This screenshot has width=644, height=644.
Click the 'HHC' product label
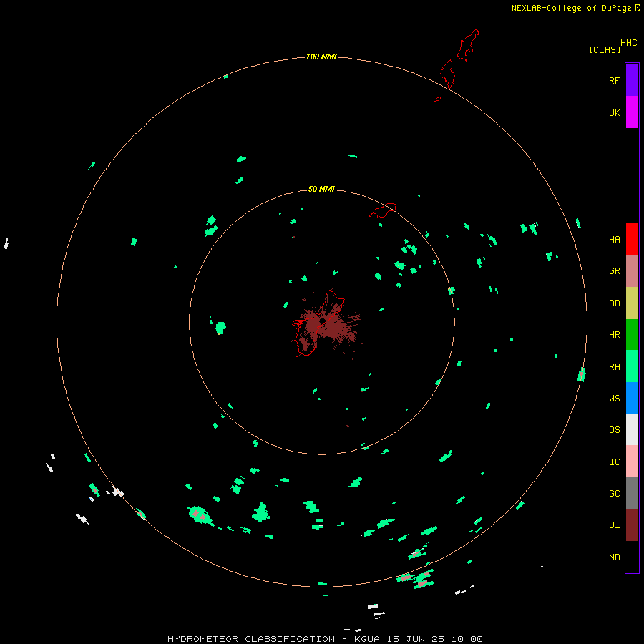(x=628, y=43)
